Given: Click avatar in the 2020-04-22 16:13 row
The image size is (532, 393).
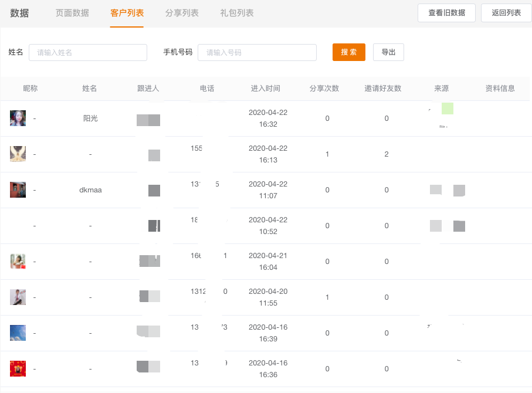Looking at the screenshot, I should [18, 154].
